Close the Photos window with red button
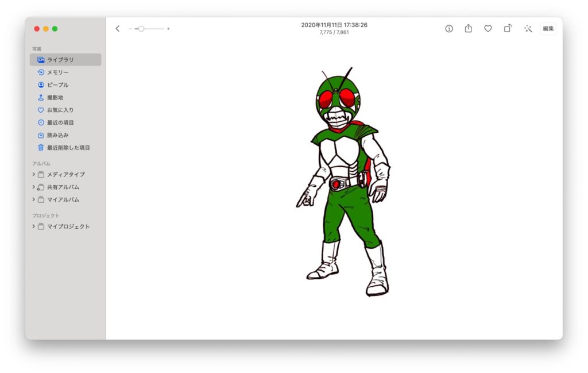Image resolution: width=588 pixels, height=373 pixels. click(37, 29)
